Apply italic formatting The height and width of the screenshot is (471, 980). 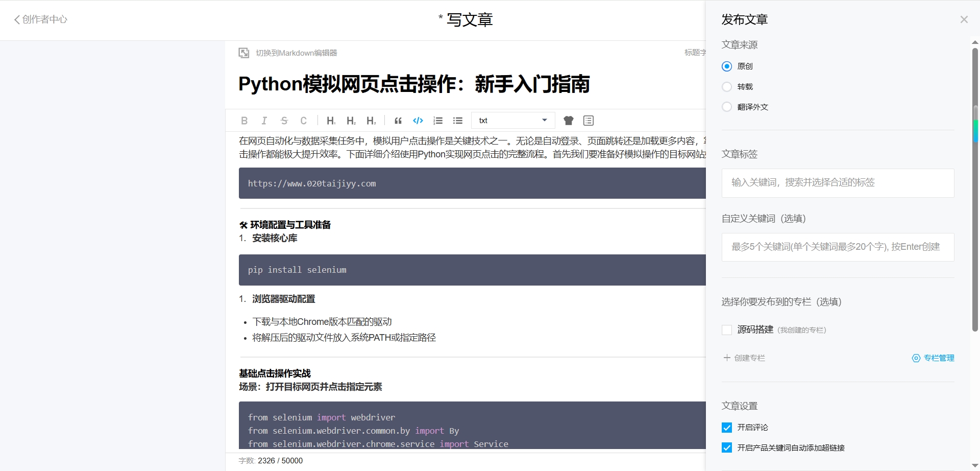coord(264,121)
